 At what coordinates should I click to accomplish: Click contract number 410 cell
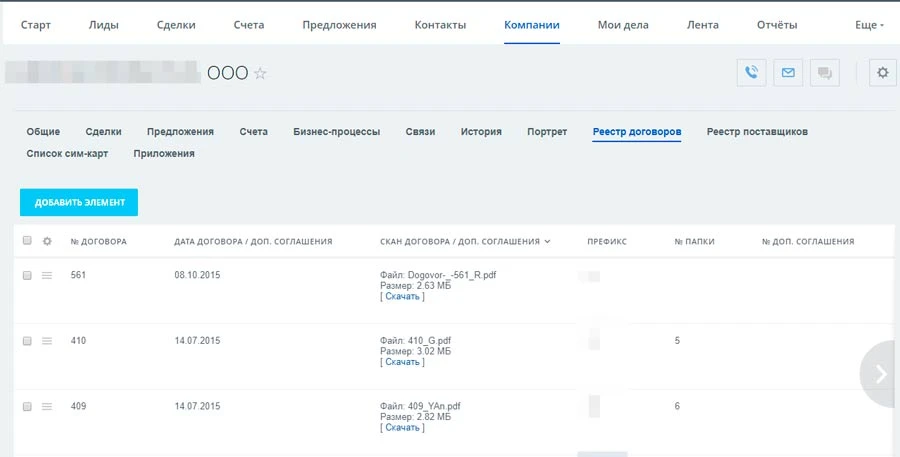click(x=78, y=341)
